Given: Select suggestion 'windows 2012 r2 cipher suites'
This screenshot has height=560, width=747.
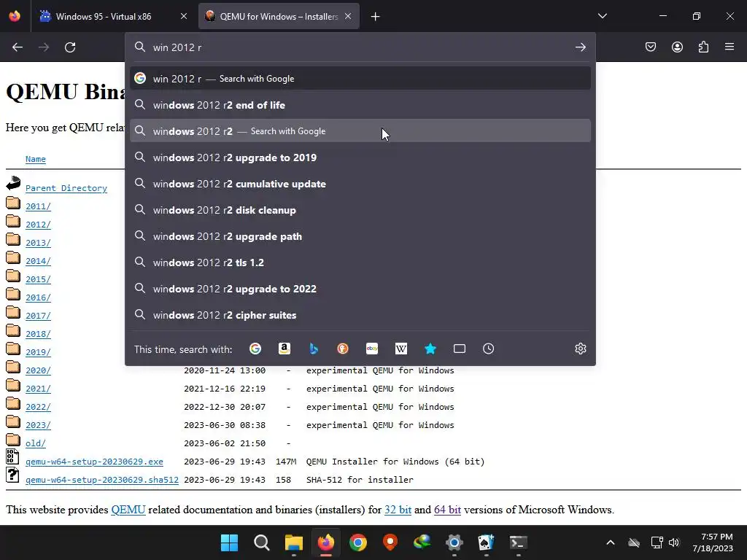Looking at the screenshot, I should pyautogui.click(x=360, y=315).
